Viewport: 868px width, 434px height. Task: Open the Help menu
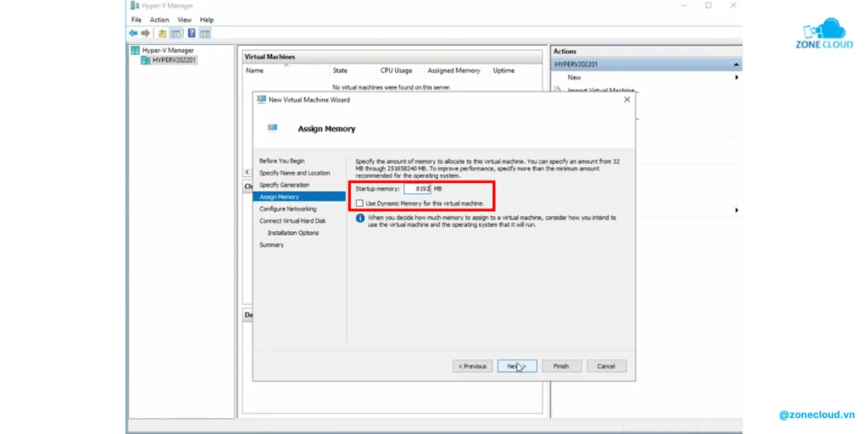pos(207,20)
